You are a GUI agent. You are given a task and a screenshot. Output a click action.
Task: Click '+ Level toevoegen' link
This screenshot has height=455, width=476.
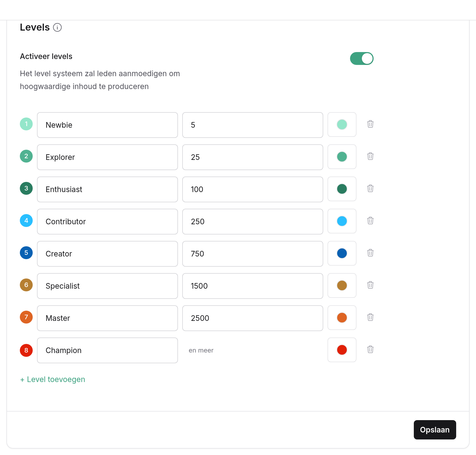(53, 379)
